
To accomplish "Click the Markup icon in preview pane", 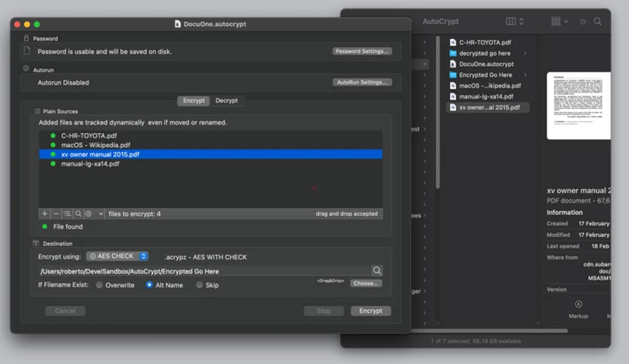I will coord(578,305).
